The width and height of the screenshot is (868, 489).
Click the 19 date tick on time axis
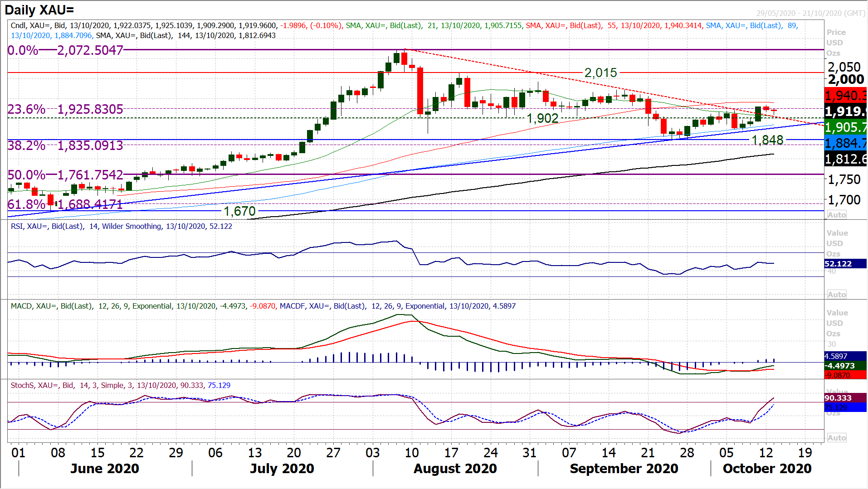coord(805,453)
